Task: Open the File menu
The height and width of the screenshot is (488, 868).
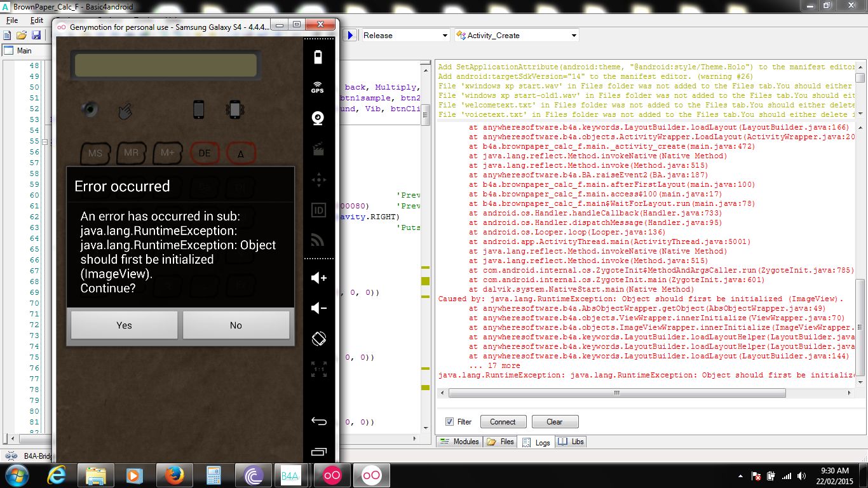Action: tap(12, 20)
